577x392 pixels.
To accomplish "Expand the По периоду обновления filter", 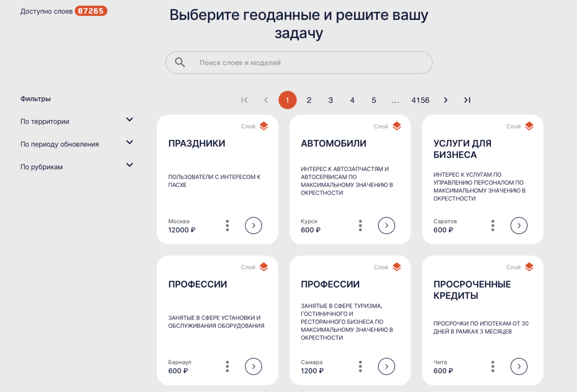I will click(130, 142).
